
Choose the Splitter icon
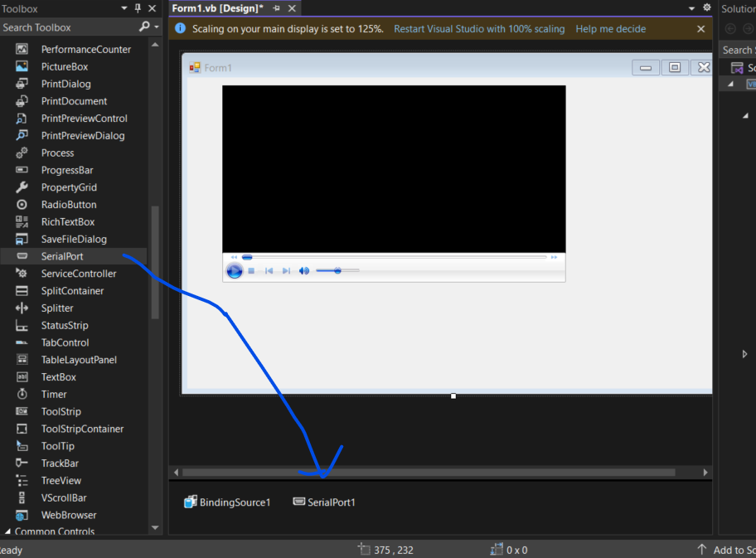pyautogui.click(x=22, y=308)
